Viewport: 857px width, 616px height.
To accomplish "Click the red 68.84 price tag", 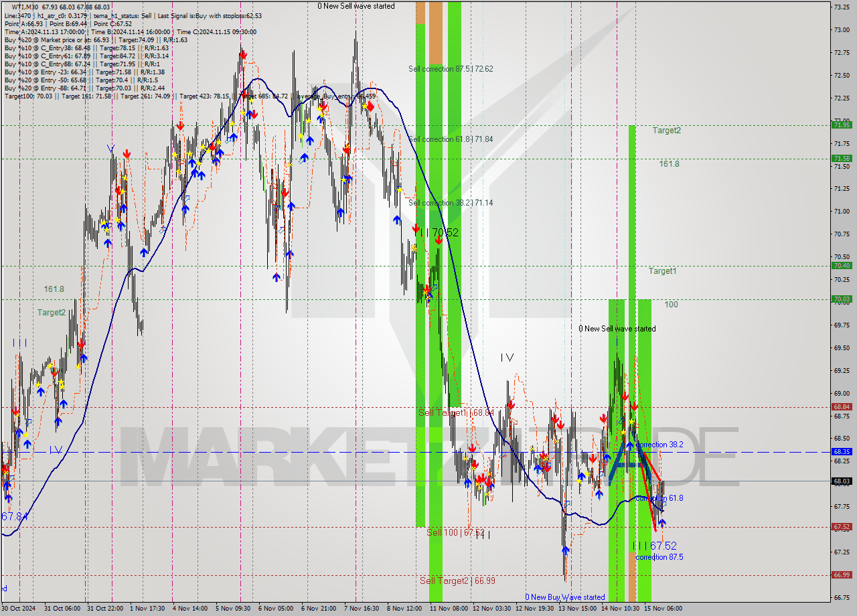I will tap(841, 407).
